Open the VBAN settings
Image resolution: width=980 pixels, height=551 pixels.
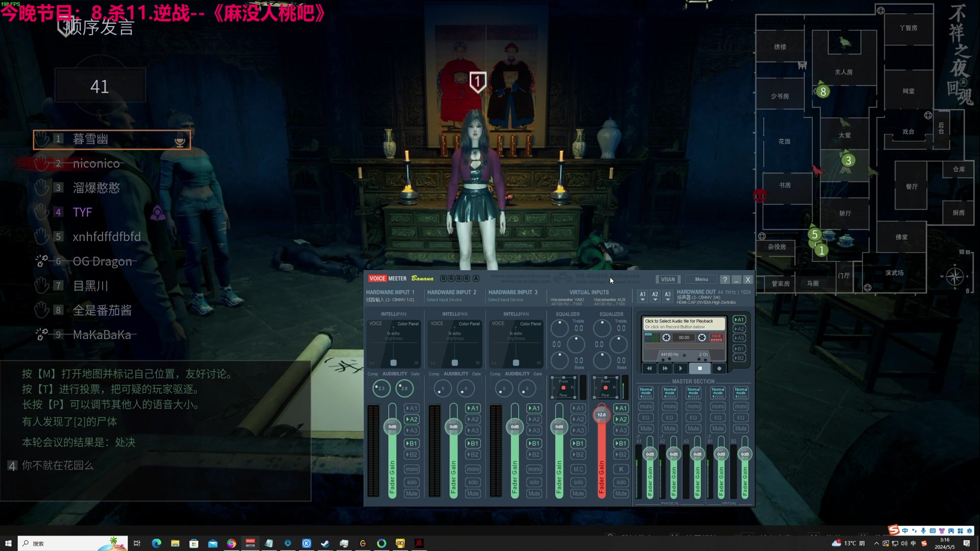pyautogui.click(x=668, y=280)
